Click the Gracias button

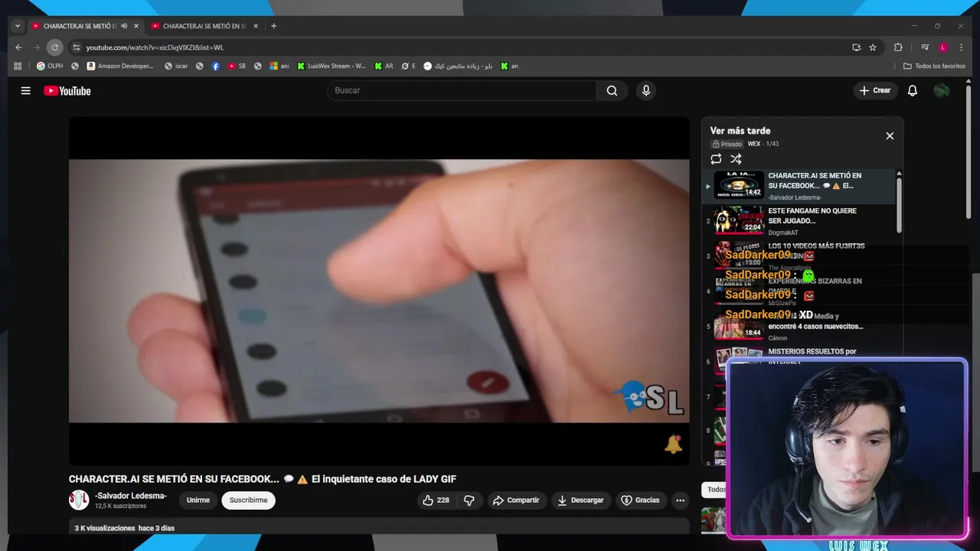coord(640,500)
